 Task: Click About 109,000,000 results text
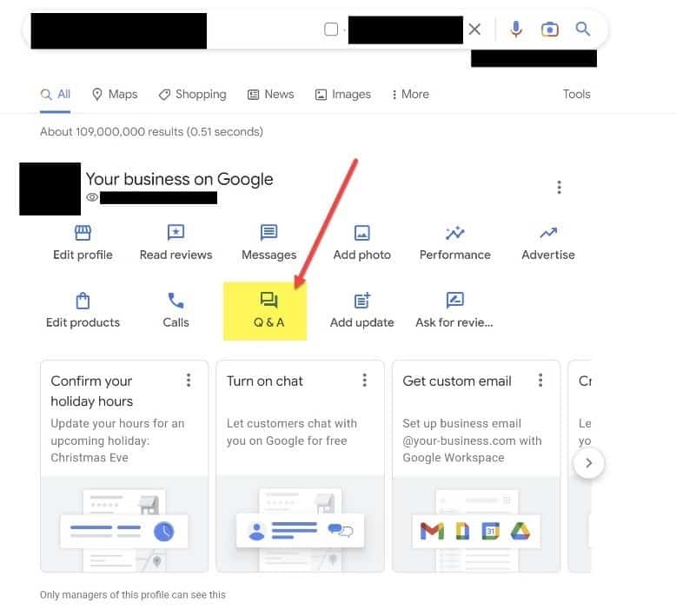click(x=151, y=131)
